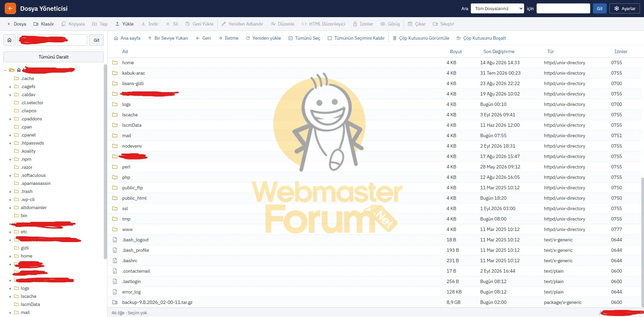The height and width of the screenshot is (317, 644).
Task: Collapse the root home directory tree node
Action: point(5,70)
